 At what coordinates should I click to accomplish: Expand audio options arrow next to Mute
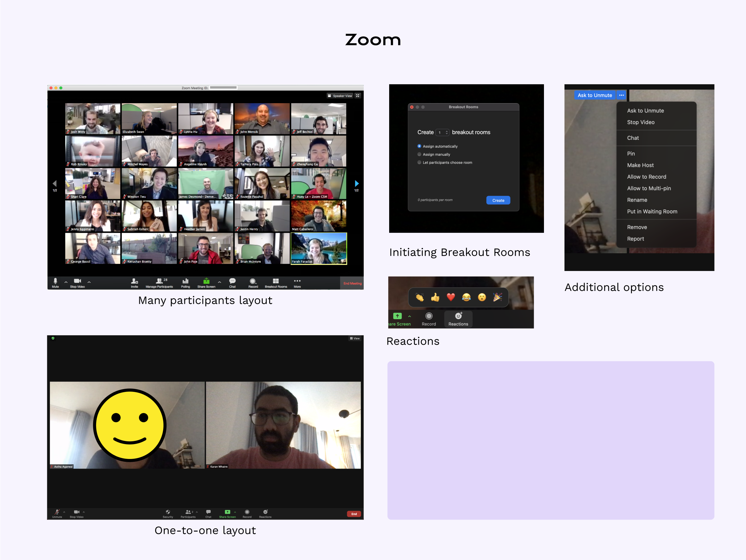point(66,282)
